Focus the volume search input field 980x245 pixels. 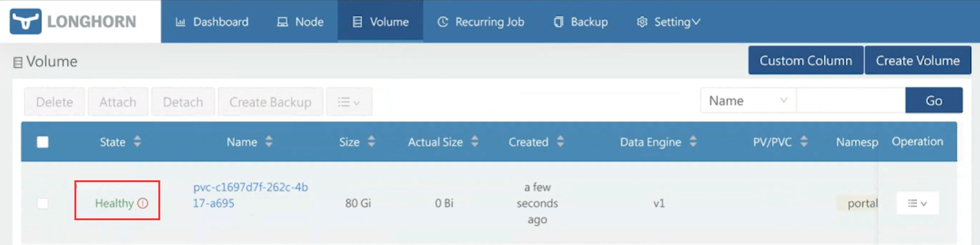[851, 100]
